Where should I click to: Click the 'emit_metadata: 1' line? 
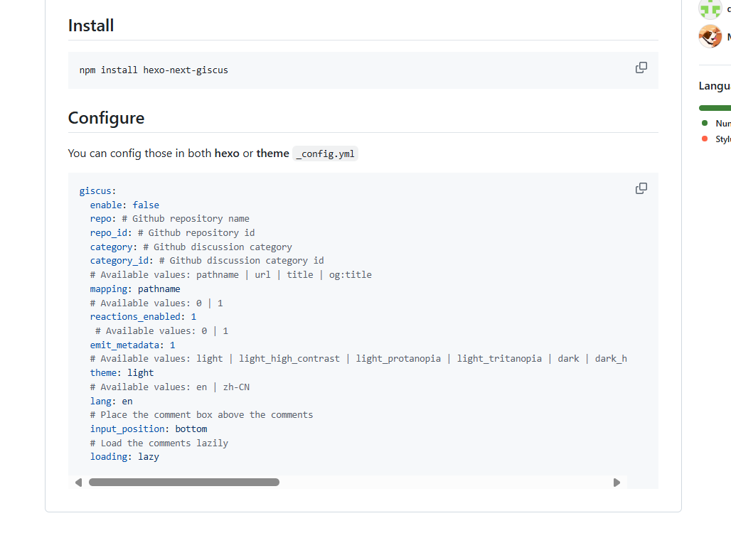tap(132, 345)
